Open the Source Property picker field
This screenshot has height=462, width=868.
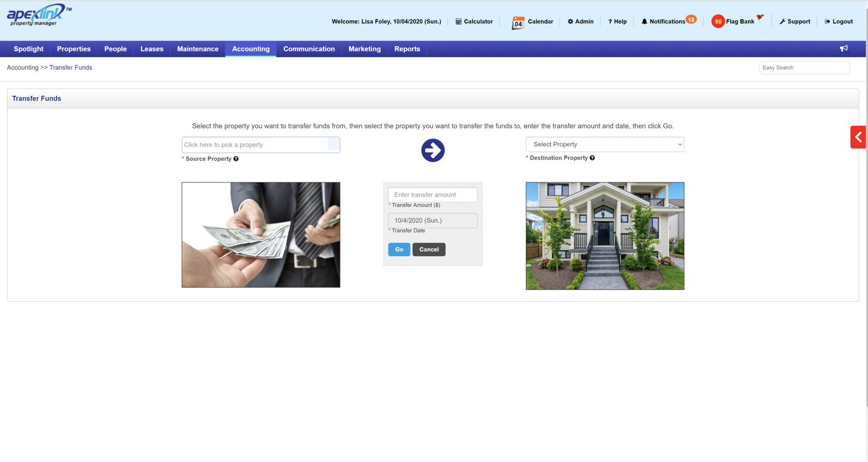point(261,144)
